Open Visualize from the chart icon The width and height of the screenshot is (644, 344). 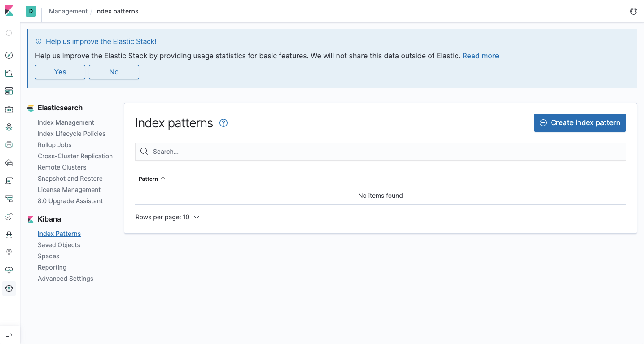point(9,73)
